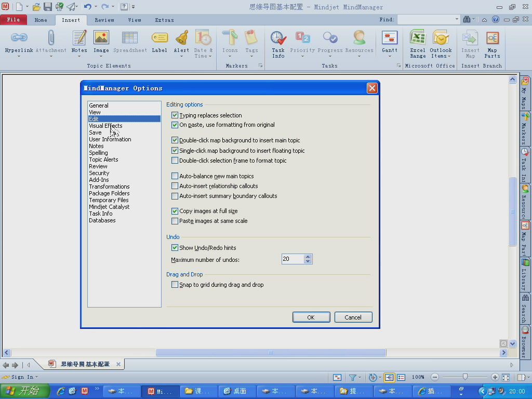Image resolution: width=532 pixels, height=399 pixels.
Task: Click the Spreadsheet ribbon icon
Action: click(x=130, y=42)
